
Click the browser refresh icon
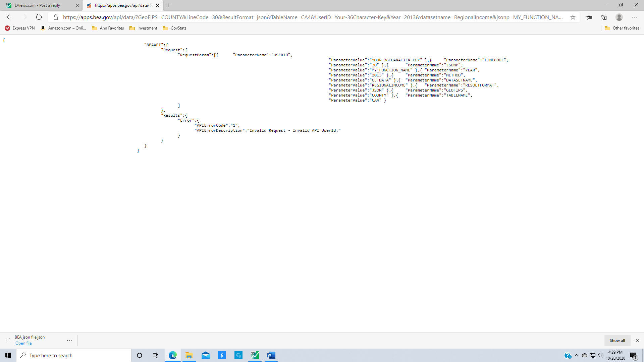(x=39, y=17)
